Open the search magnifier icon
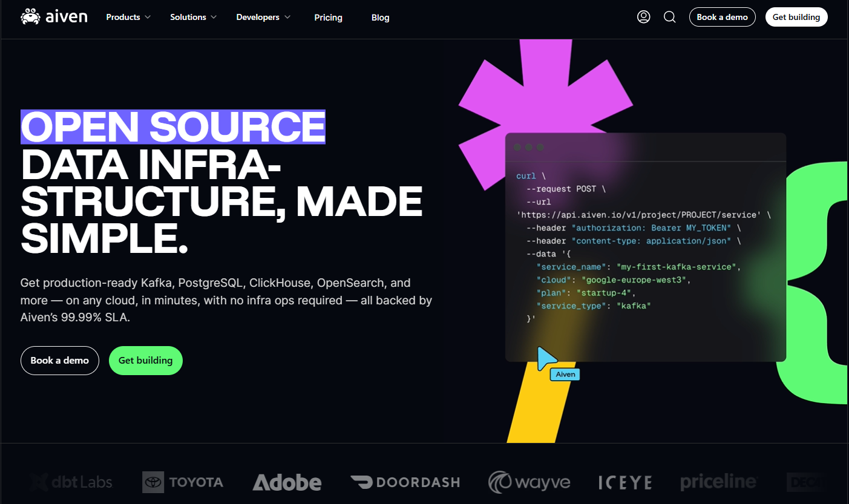Screen dimensions: 849x504 669,17
